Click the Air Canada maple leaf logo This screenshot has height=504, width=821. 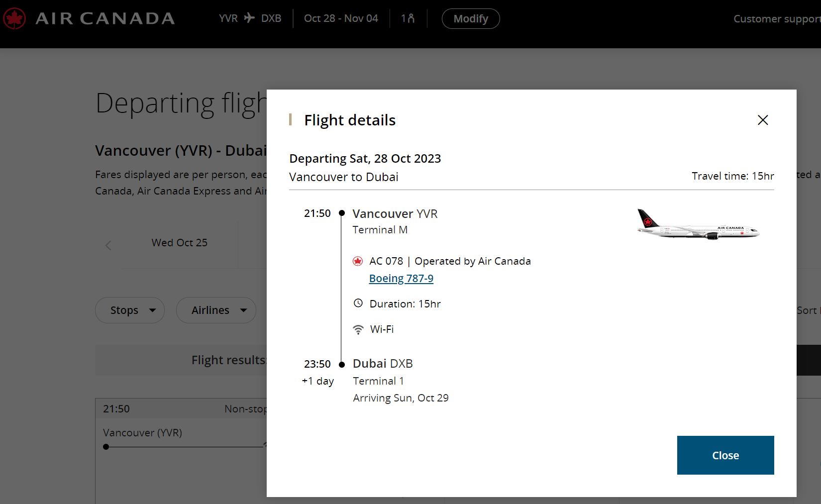click(x=14, y=19)
